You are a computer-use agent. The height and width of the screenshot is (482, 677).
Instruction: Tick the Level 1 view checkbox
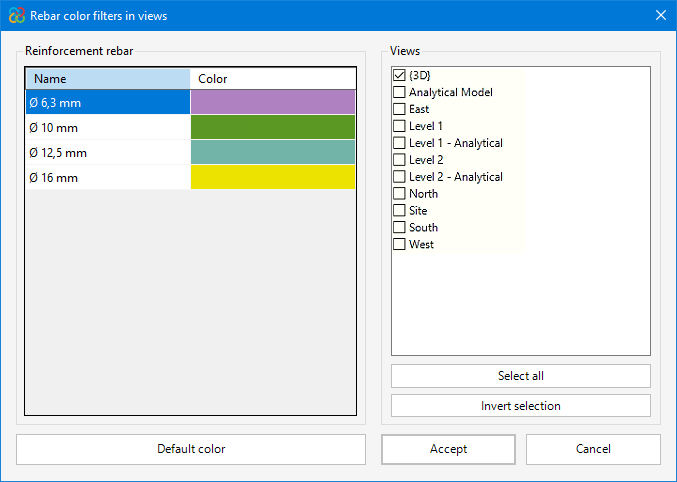(x=399, y=126)
